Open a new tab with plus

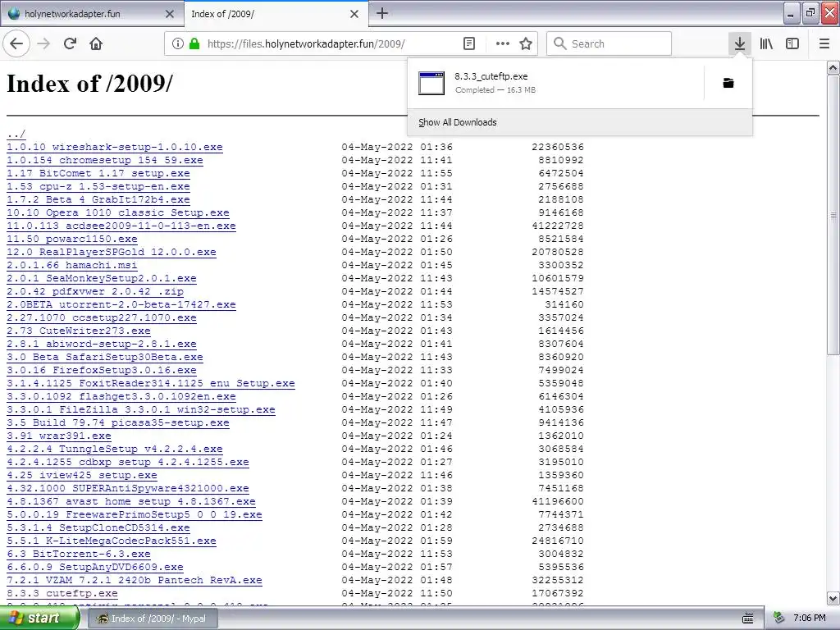click(x=381, y=13)
